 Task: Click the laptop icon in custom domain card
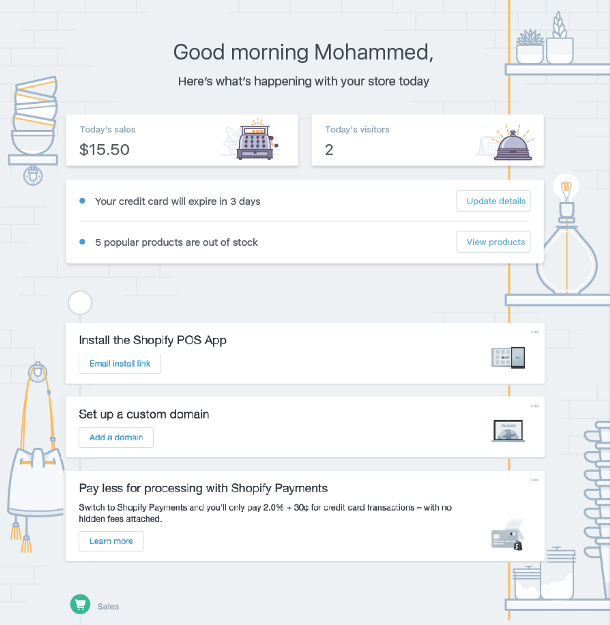coord(508,431)
